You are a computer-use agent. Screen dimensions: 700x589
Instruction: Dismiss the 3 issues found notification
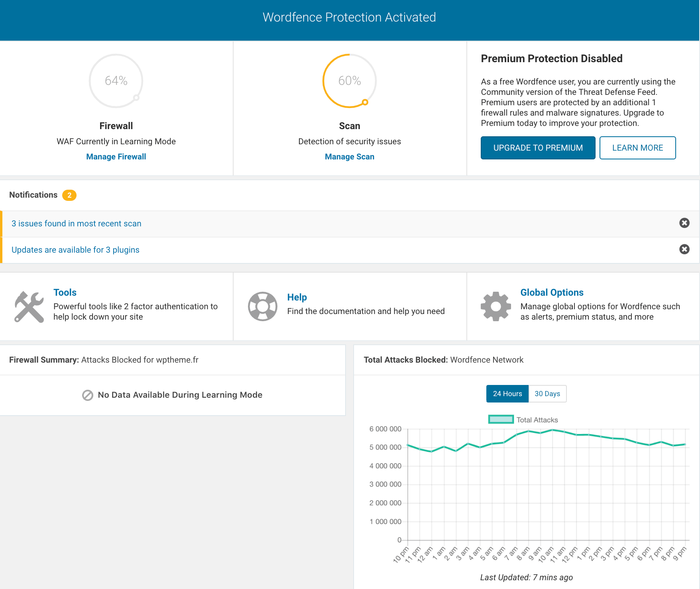[684, 223]
